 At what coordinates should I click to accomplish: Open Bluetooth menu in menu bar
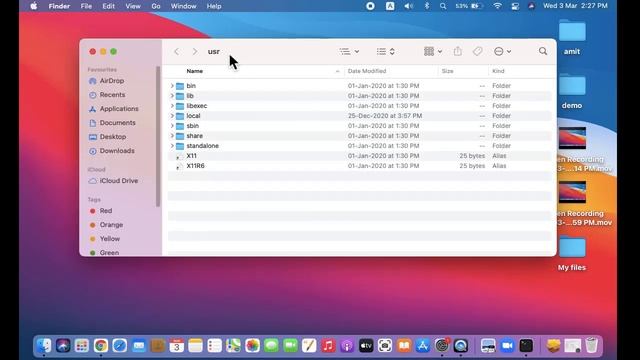[x=427, y=6]
